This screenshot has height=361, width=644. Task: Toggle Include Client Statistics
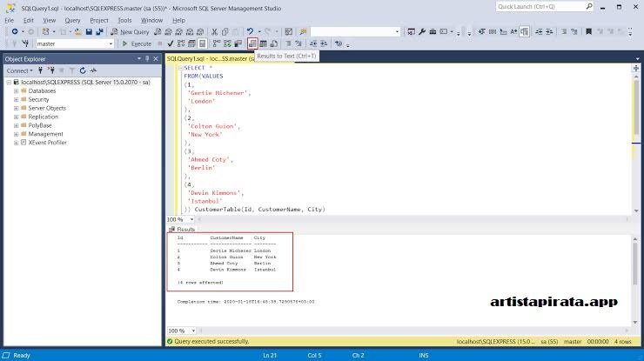tap(238, 43)
